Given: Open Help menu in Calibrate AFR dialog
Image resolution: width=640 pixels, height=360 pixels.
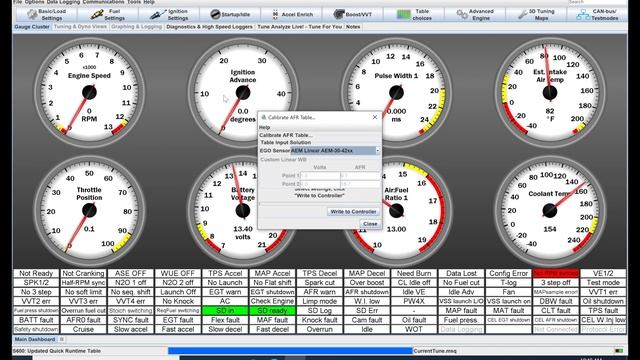Looking at the screenshot, I should 264,127.
